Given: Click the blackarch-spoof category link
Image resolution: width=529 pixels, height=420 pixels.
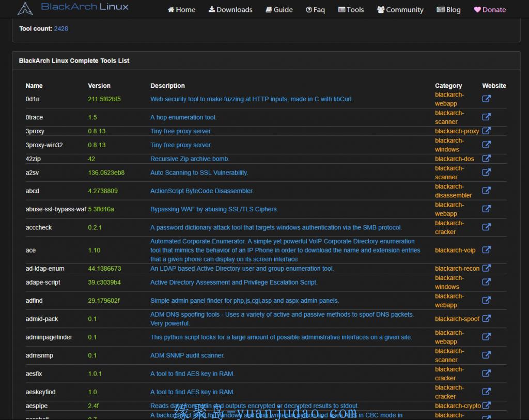Looking at the screenshot, I should tap(457, 319).
